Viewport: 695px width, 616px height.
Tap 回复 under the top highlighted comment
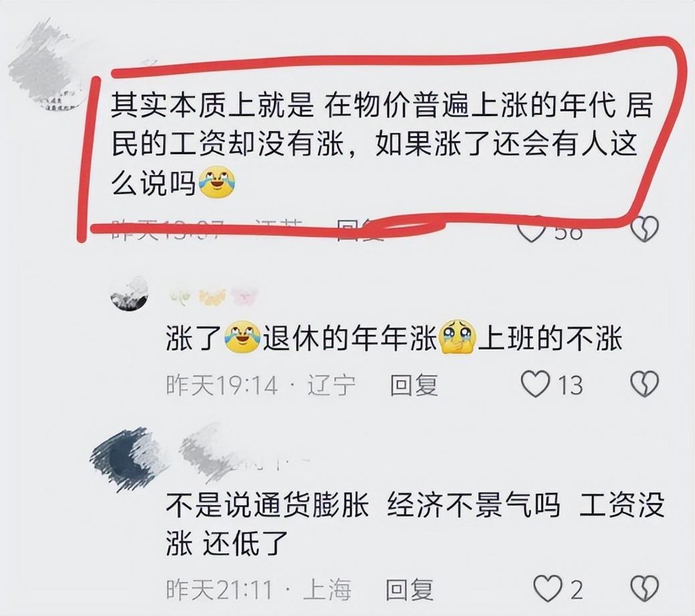[x=360, y=230]
